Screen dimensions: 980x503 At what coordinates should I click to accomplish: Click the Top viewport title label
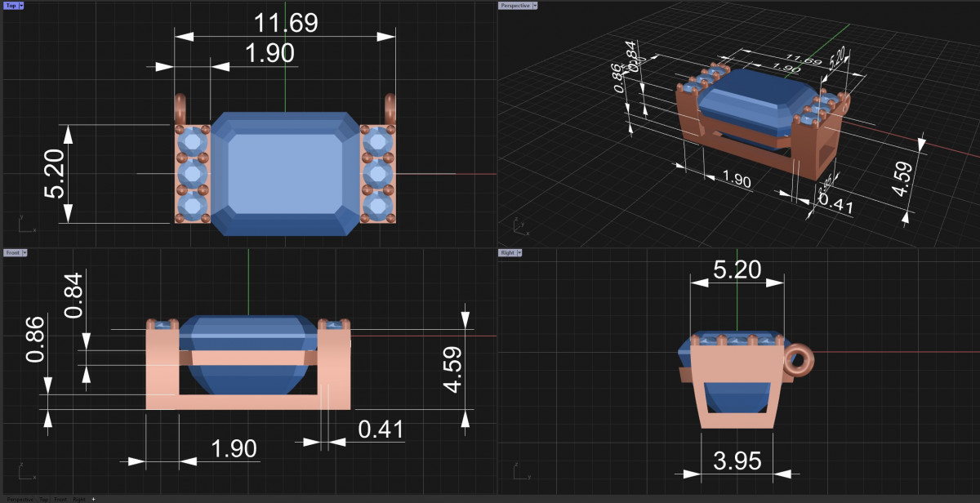(x=11, y=5)
